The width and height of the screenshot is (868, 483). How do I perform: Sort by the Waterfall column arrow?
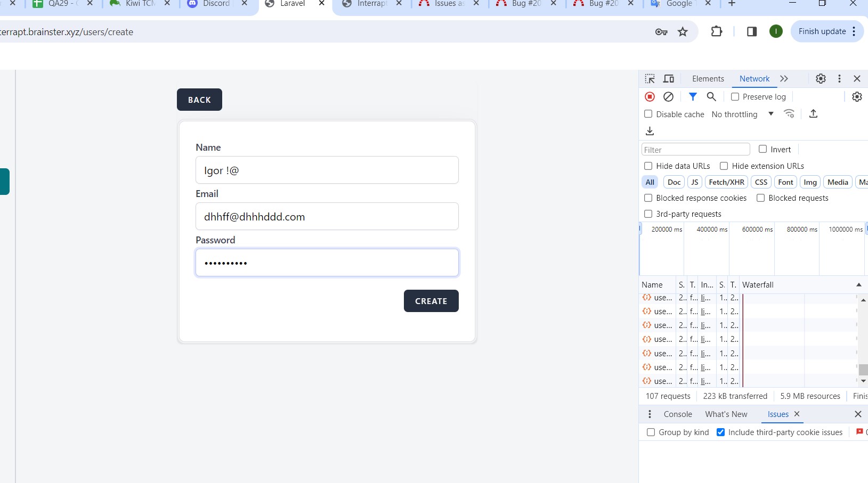coord(858,285)
